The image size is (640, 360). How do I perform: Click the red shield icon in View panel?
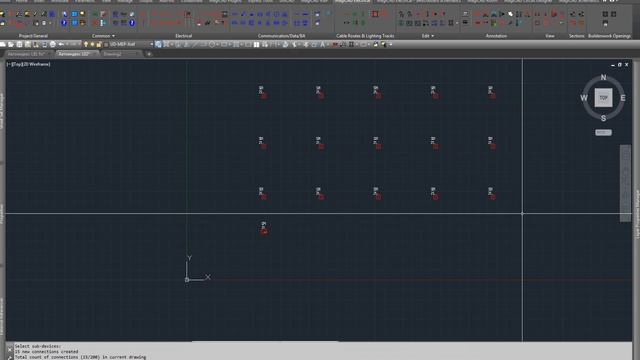click(554, 14)
